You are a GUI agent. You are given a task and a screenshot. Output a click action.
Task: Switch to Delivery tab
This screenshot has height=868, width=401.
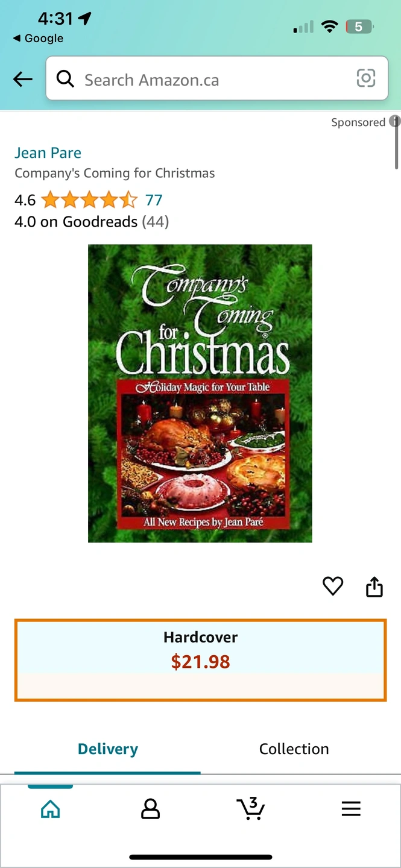107,749
